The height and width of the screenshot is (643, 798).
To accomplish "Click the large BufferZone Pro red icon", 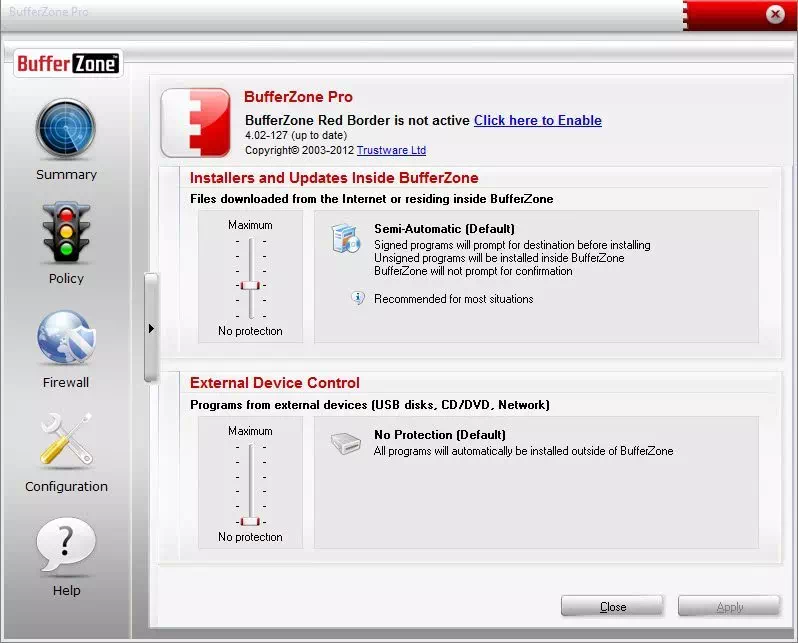I will click(x=195, y=123).
